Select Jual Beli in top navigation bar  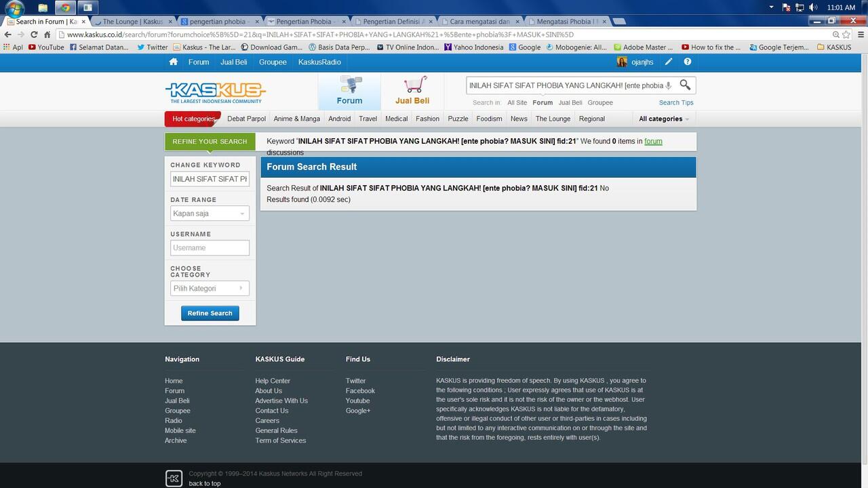click(x=234, y=62)
